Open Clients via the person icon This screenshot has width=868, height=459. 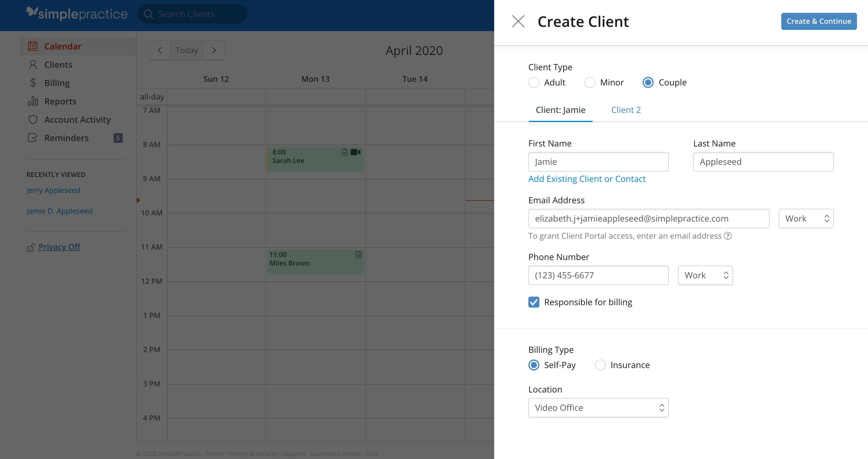coord(33,65)
